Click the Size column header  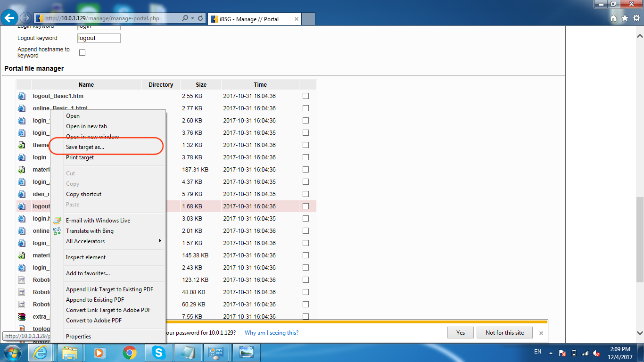pos(201,85)
